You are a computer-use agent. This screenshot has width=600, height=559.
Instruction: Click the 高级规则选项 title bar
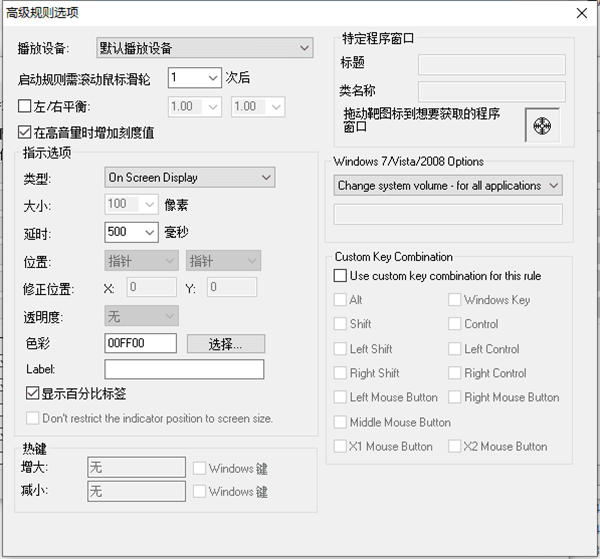point(250,12)
